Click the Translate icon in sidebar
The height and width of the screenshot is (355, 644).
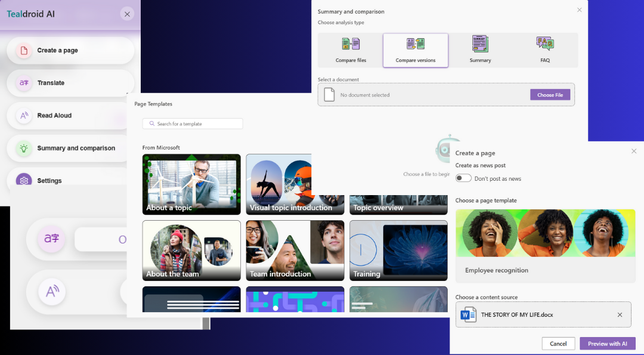24,83
